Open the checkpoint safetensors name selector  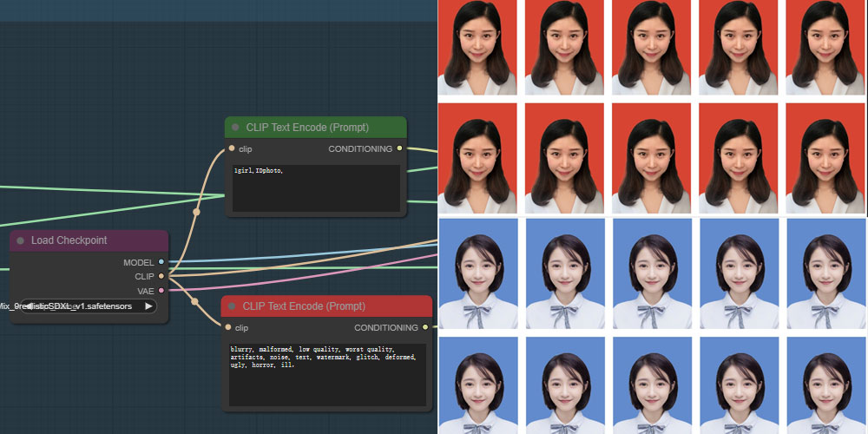tap(89, 306)
